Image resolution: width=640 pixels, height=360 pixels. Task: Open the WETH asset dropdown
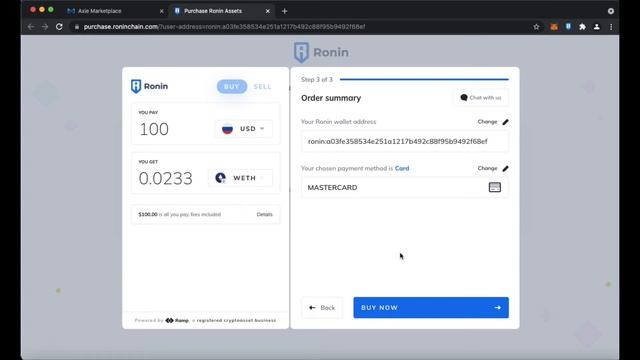click(240, 178)
